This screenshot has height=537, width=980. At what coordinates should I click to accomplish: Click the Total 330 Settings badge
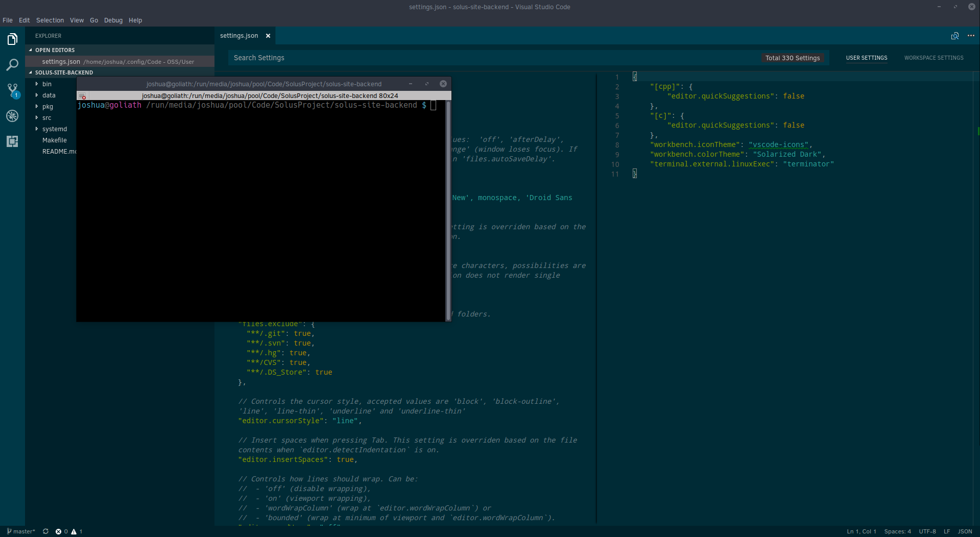pyautogui.click(x=793, y=58)
